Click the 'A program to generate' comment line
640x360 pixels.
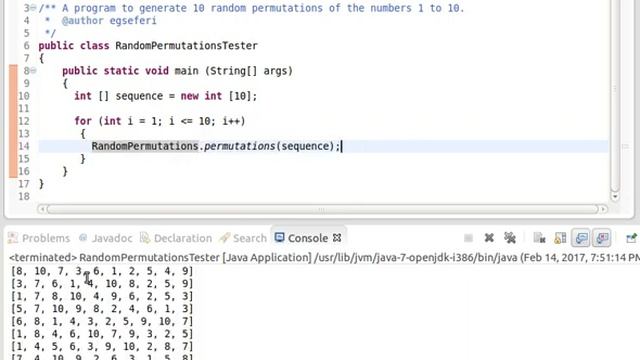click(x=251, y=8)
